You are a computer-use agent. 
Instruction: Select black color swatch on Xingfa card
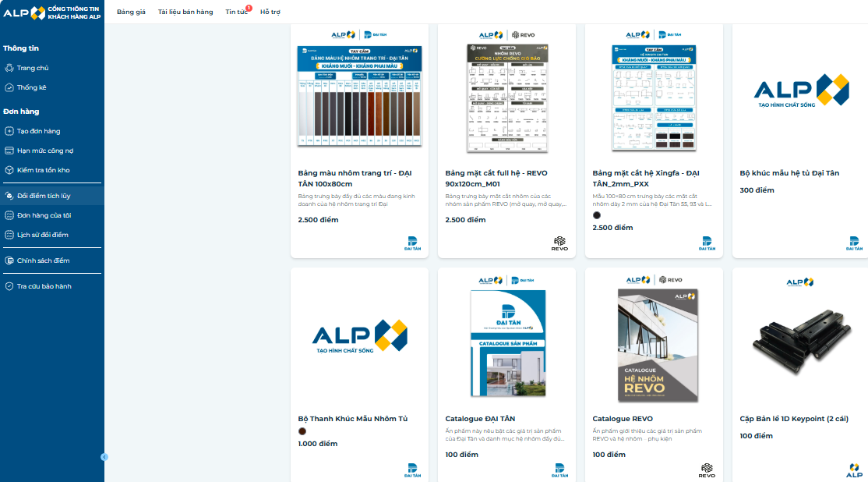pyautogui.click(x=597, y=215)
